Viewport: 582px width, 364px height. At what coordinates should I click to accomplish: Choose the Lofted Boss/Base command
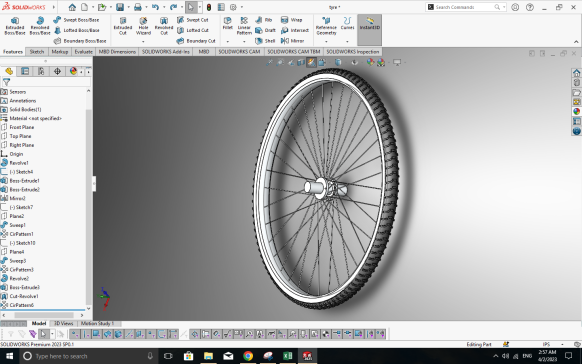(76, 30)
